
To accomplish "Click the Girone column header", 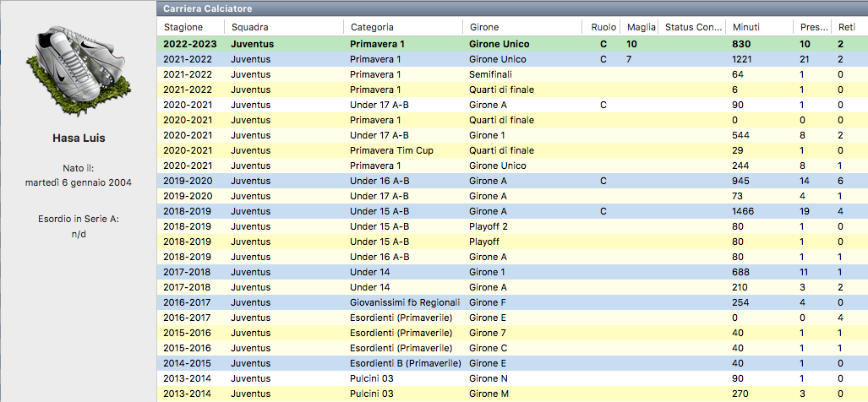I will (x=485, y=27).
